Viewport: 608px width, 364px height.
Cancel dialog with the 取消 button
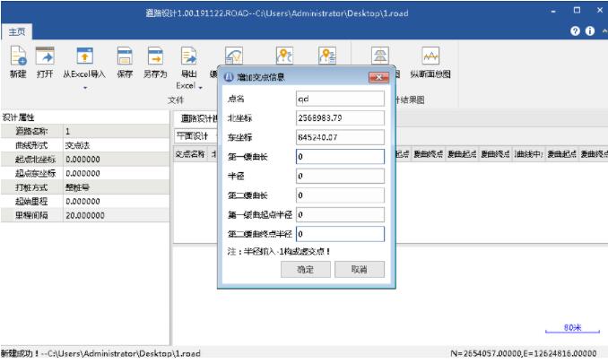359,269
